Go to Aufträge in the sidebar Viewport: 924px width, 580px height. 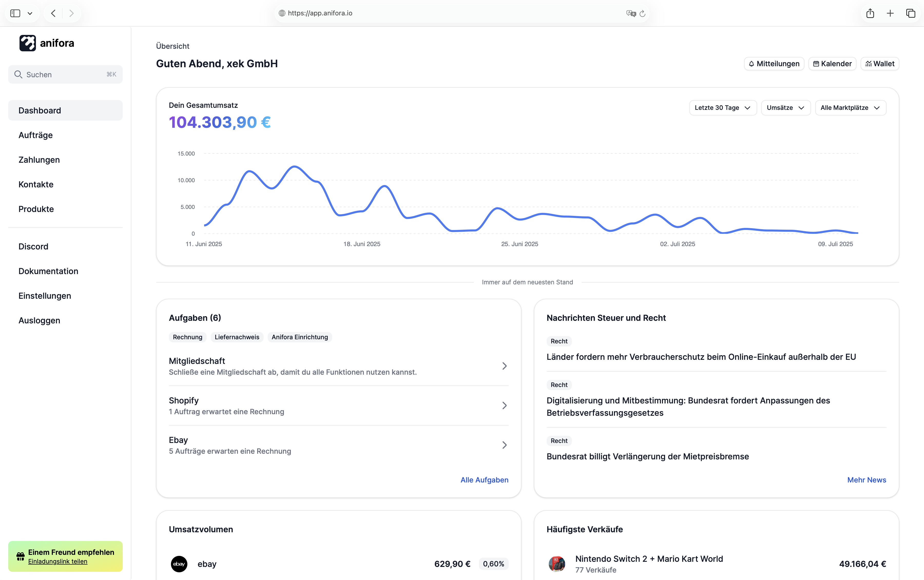(36, 135)
